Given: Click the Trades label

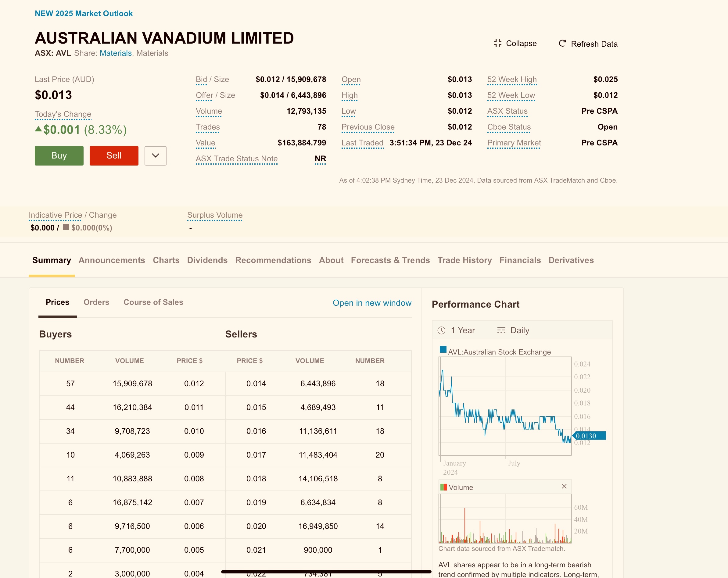Looking at the screenshot, I should [208, 127].
